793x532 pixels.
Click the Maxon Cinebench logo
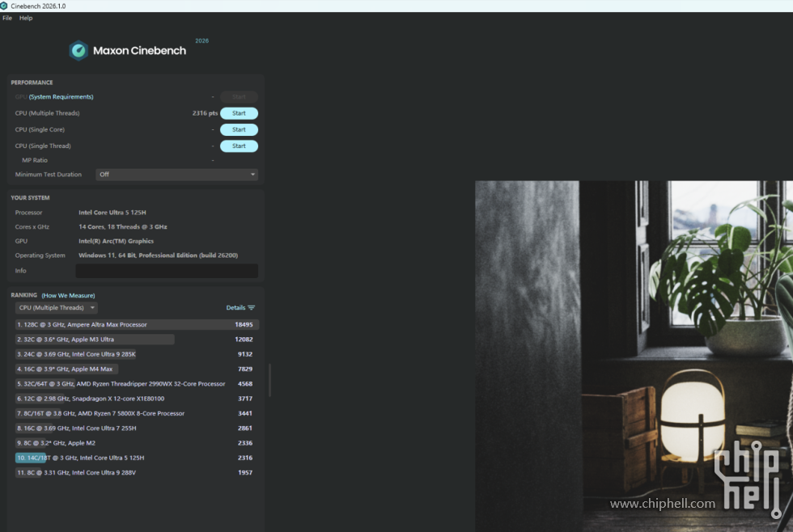tap(126, 50)
